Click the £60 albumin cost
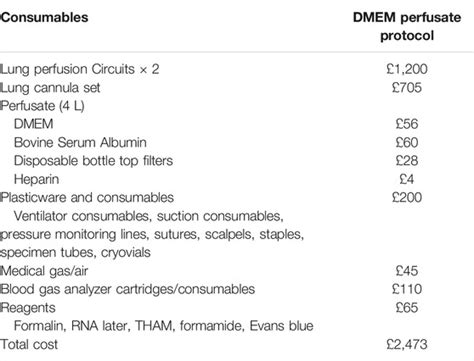Viewport: 474px width, 361px height. (x=407, y=142)
